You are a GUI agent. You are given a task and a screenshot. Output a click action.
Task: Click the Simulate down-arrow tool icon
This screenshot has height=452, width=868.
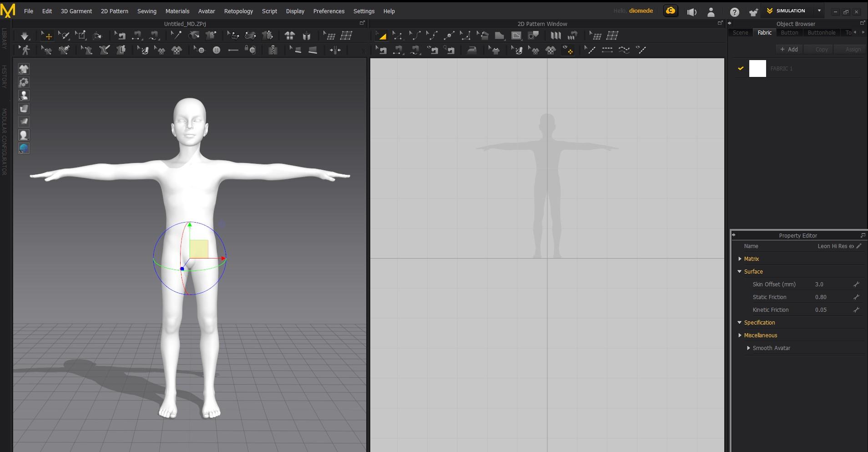tap(25, 36)
